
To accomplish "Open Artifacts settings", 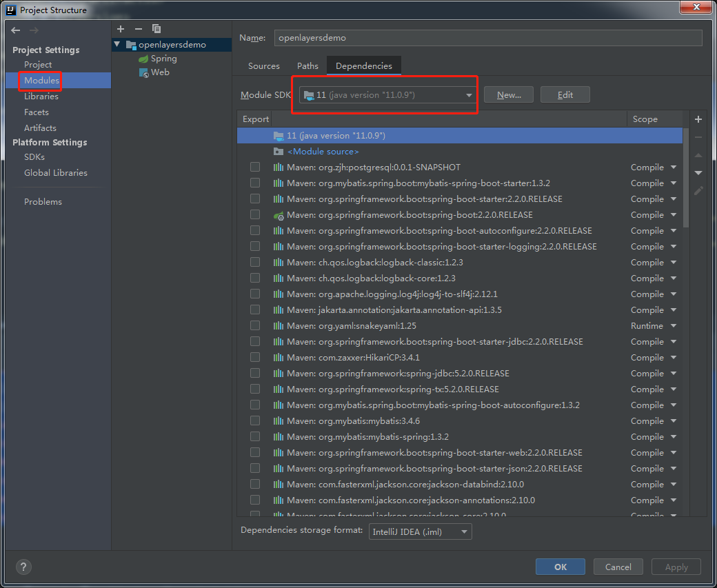I will click(x=40, y=128).
